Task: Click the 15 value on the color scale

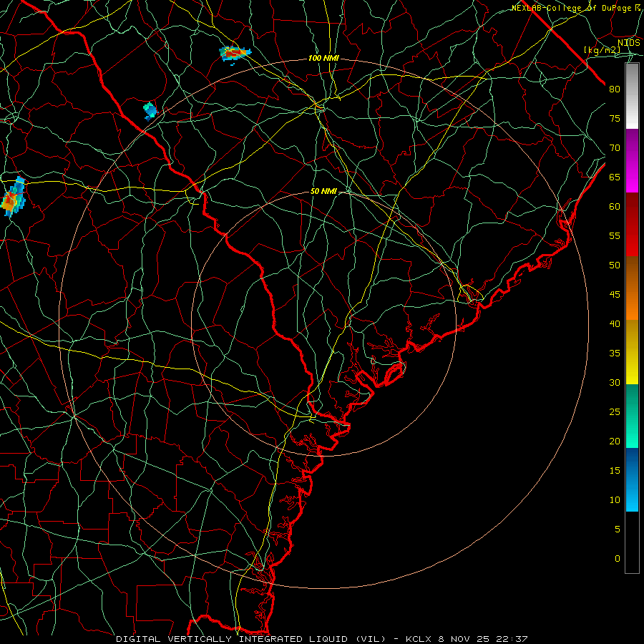Action: pyautogui.click(x=615, y=471)
